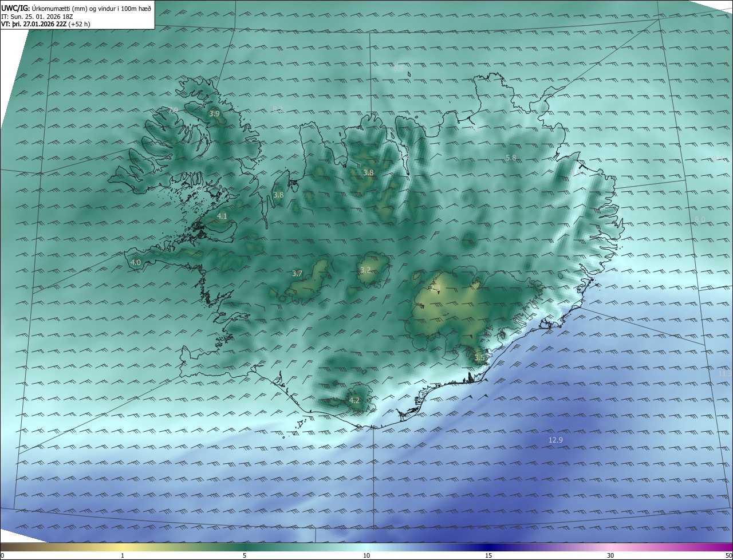Image resolution: width=733 pixels, height=560 pixels.
Task: Click the 3.7 value on the map
Action: click(297, 274)
